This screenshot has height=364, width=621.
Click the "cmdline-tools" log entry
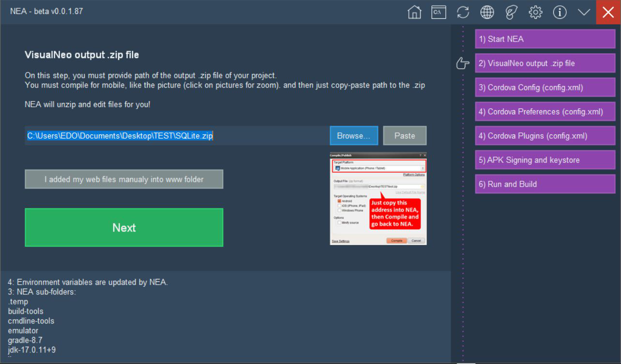[31, 321]
